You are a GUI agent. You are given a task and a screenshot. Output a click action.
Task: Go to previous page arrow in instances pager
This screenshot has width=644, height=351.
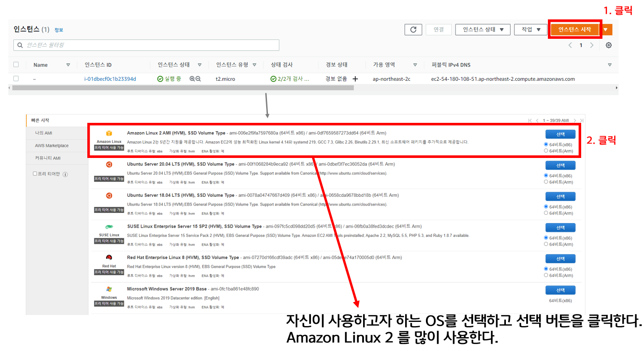(570, 45)
